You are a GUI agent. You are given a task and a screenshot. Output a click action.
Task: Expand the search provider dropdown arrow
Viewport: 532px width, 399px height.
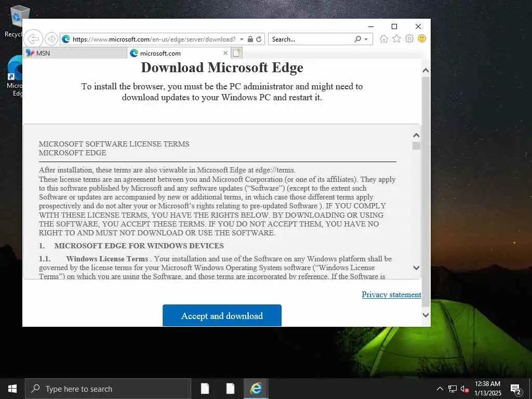[x=366, y=39]
